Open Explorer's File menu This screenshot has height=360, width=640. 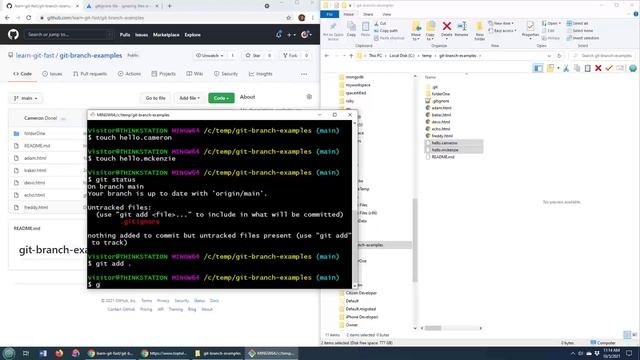click(x=329, y=14)
